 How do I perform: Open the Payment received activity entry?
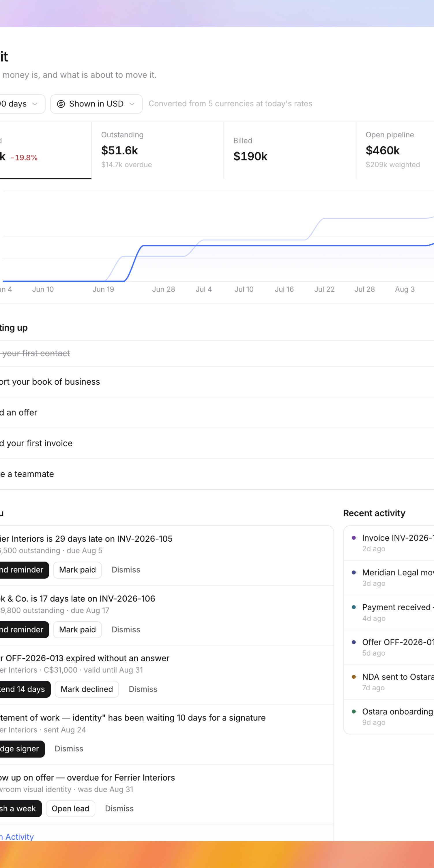click(389, 612)
